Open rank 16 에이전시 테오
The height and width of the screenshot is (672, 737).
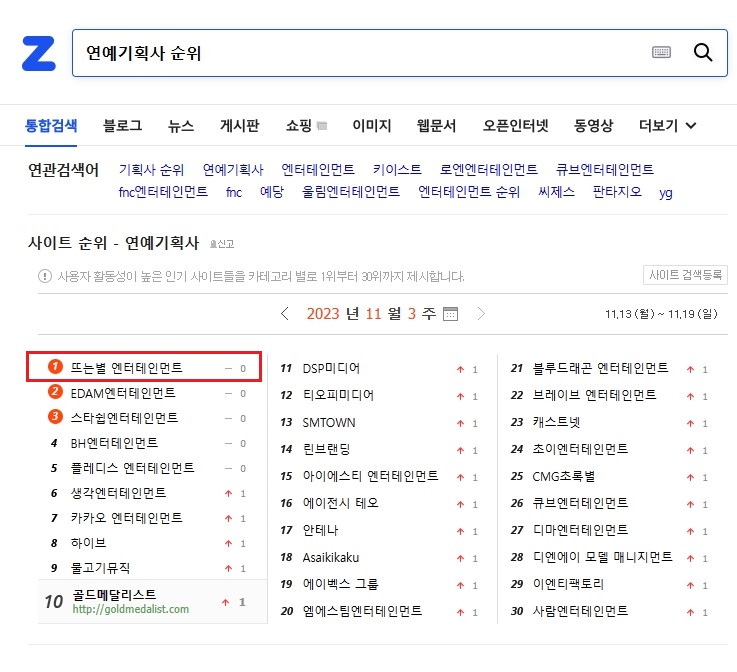(341, 503)
